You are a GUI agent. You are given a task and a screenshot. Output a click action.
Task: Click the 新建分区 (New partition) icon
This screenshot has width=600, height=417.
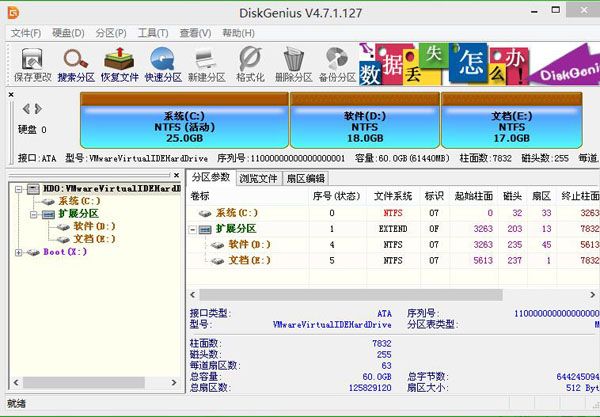coord(207,64)
